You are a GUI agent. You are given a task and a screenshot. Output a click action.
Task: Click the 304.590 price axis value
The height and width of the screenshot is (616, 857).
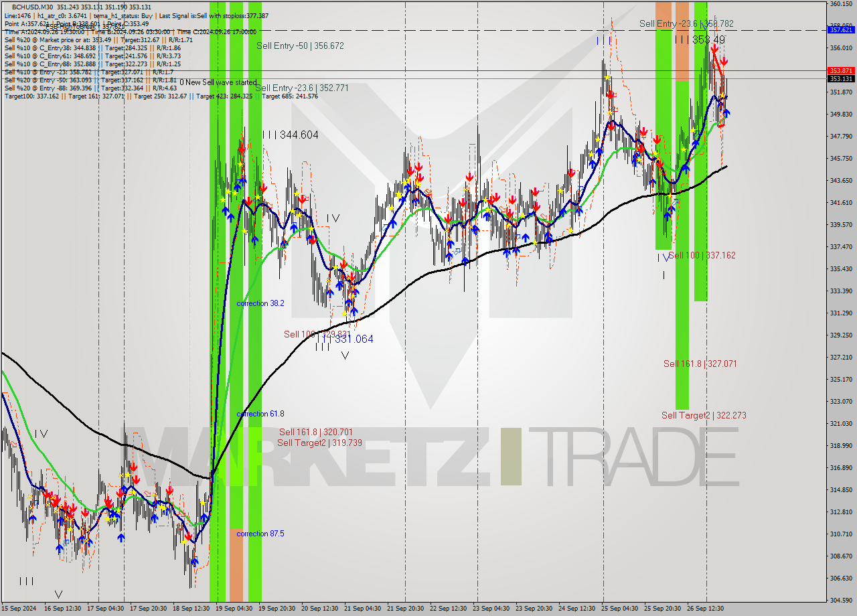click(x=841, y=600)
